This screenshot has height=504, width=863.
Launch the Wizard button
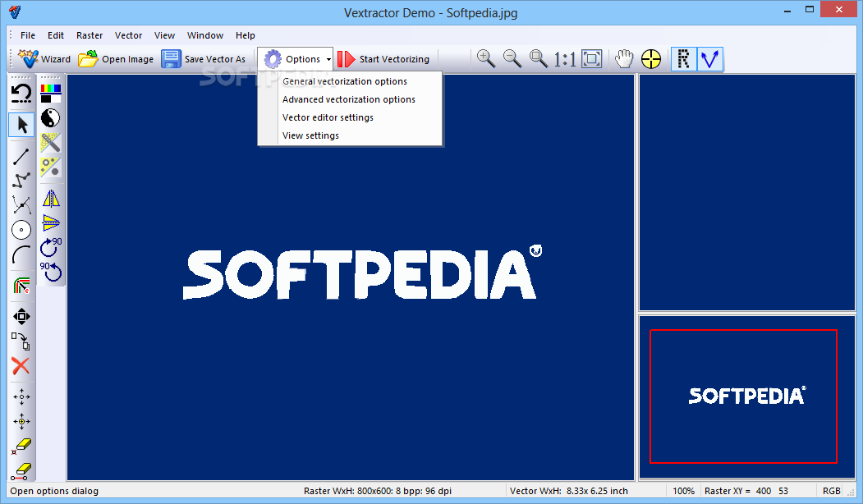[x=44, y=59]
